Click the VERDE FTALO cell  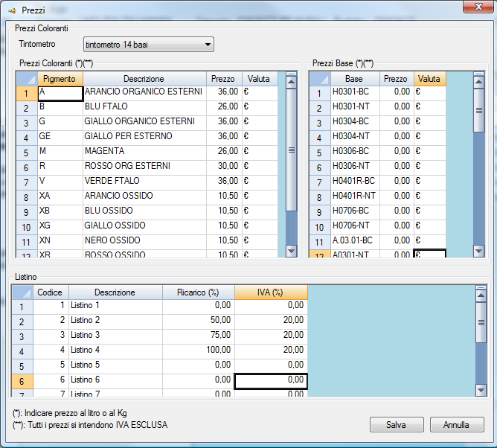[144, 183]
